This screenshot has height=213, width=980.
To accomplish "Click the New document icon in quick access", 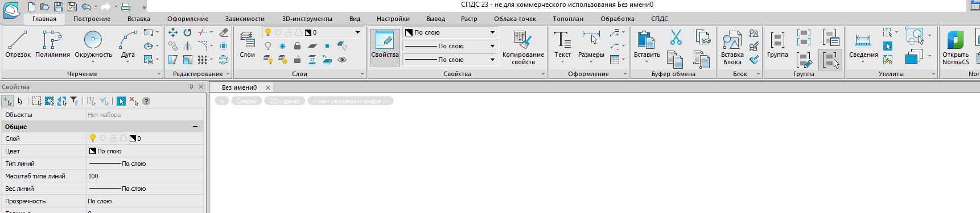I will tap(32, 7).
